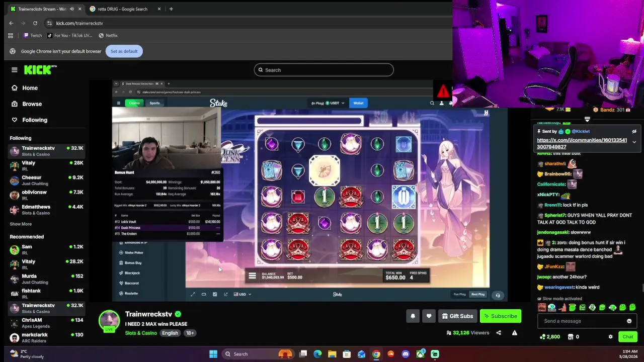Click the green Chat send button

(x=628, y=337)
